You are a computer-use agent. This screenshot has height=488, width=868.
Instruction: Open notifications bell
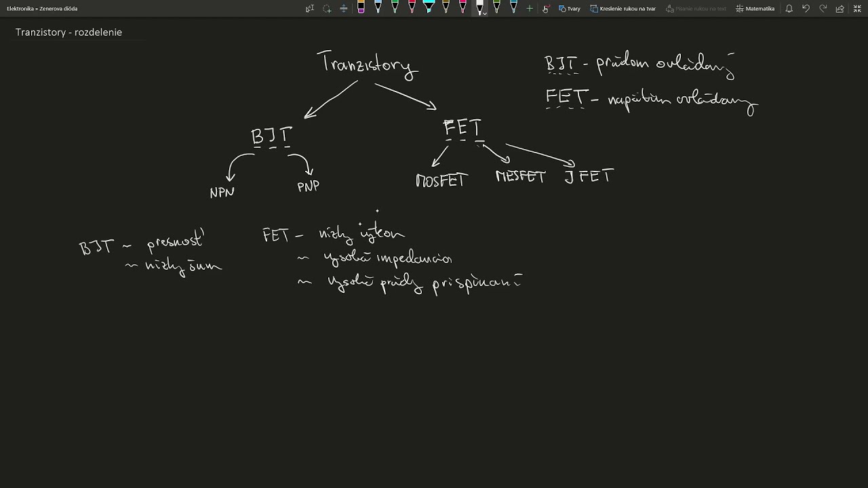[x=789, y=9]
